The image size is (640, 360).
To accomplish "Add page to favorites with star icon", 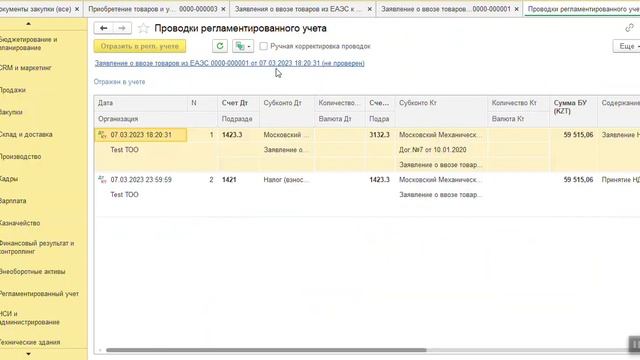I will [x=143, y=28].
